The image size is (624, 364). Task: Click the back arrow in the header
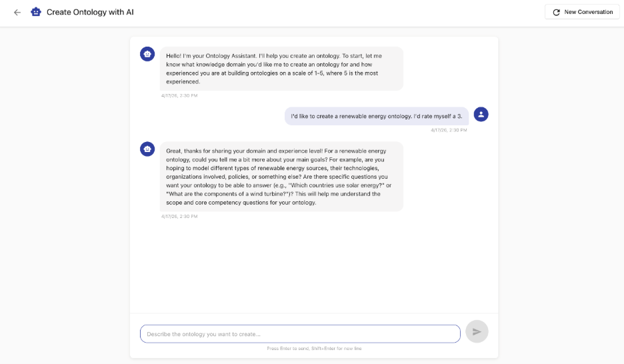pyautogui.click(x=17, y=12)
